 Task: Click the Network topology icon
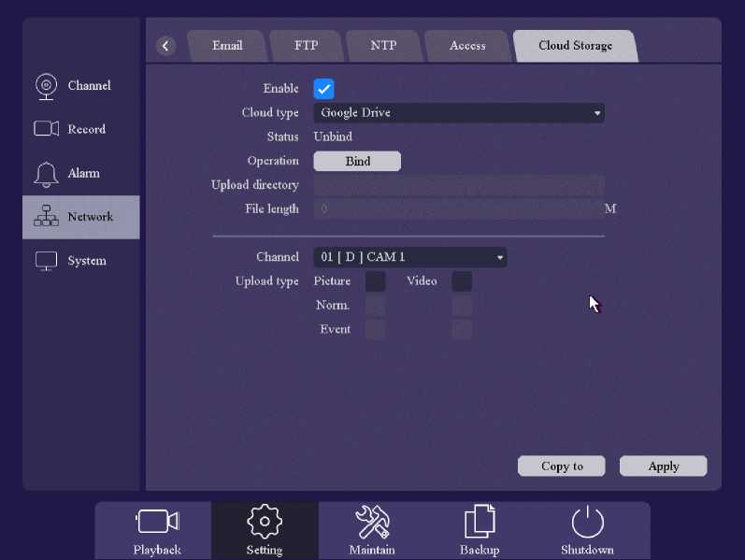click(x=46, y=217)
